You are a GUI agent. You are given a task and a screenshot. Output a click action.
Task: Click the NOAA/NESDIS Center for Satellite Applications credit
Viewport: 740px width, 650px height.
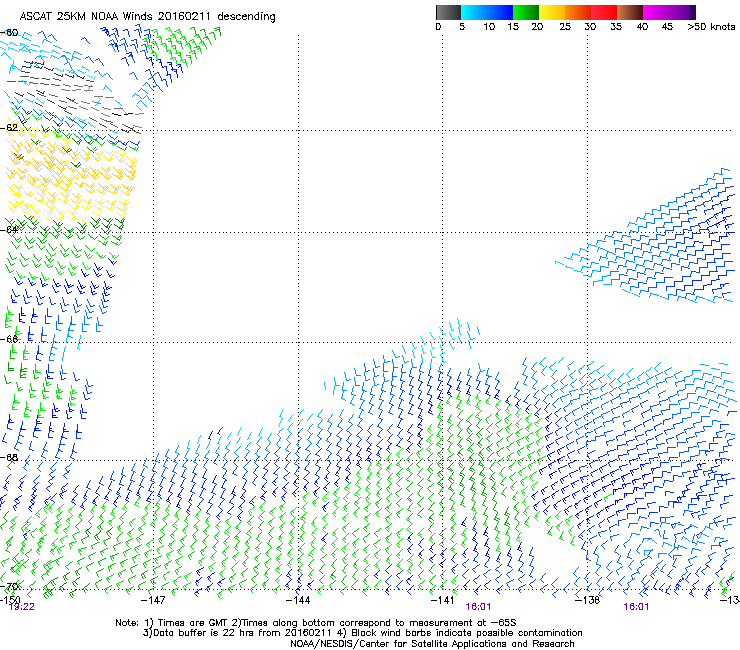432,644
